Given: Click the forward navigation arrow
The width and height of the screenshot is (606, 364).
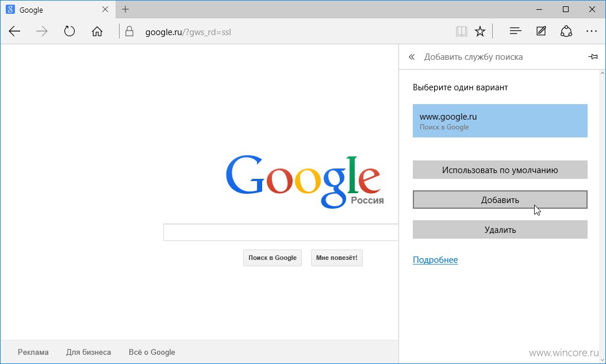Looking at the screenshot, I should [42, 31].
